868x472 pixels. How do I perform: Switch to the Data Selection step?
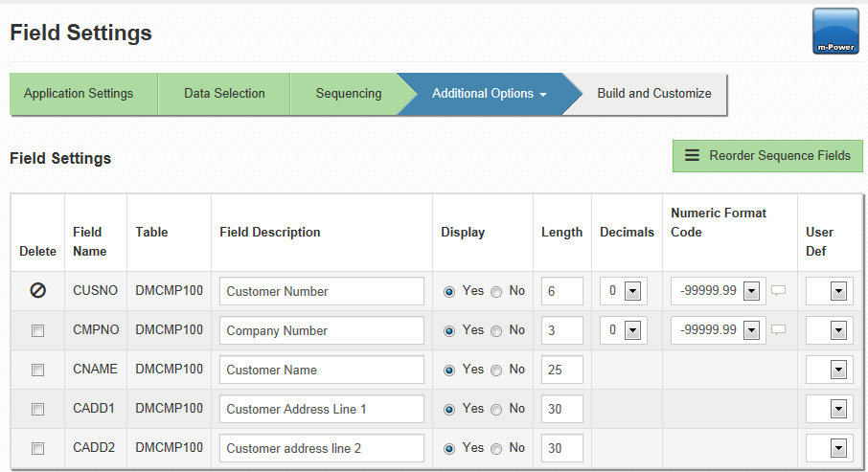pyautogui.click(x=224, y=94)
